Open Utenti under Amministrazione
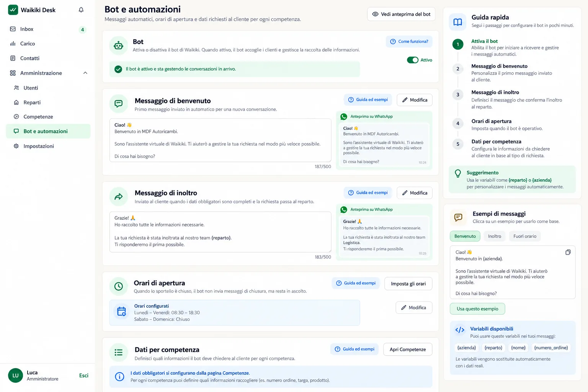The image size is (588, 392). point(48,88)
